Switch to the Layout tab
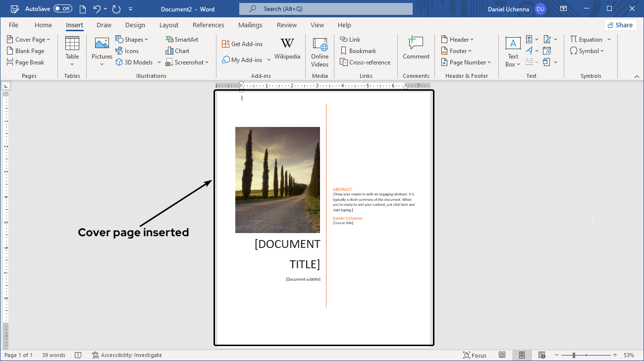Image resolution: width=644 pixels, height=361 pixels. coord(168,25)
